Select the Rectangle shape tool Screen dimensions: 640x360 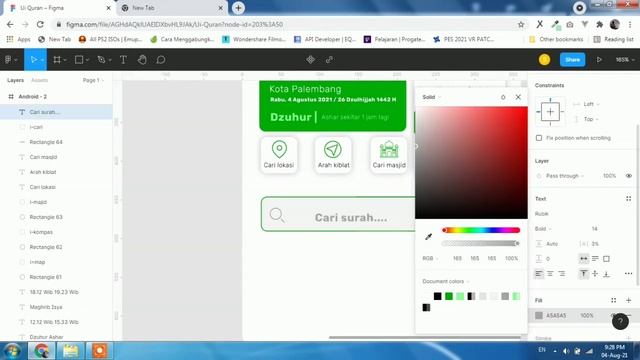pyautogui.click(x=79, y=60)
